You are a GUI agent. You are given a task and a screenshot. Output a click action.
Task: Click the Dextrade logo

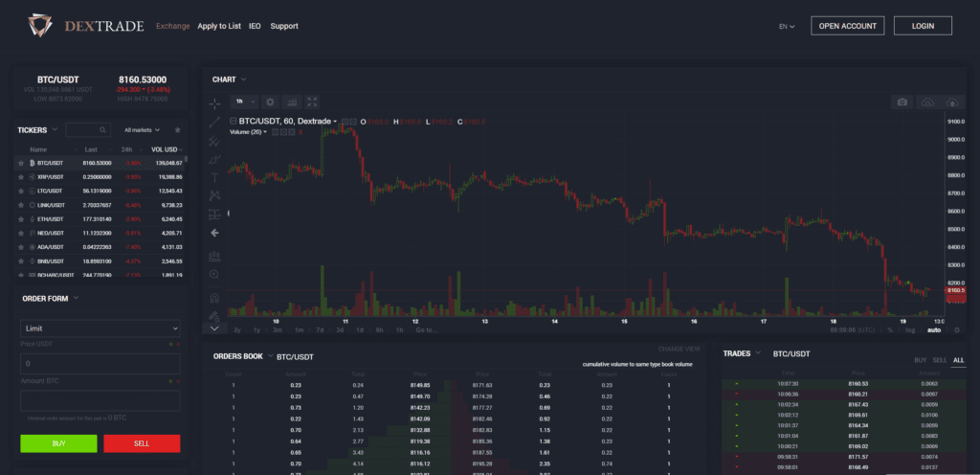(85, 26)
